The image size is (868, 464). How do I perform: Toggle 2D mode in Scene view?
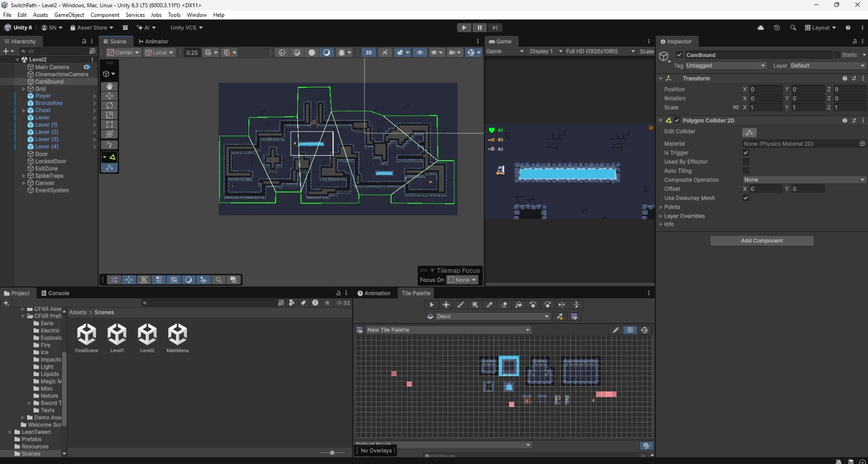point(369,53)
